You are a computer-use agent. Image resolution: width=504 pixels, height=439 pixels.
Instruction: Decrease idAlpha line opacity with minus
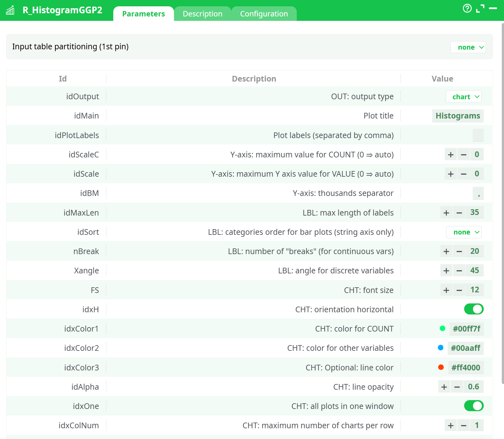tap(457, 387)
